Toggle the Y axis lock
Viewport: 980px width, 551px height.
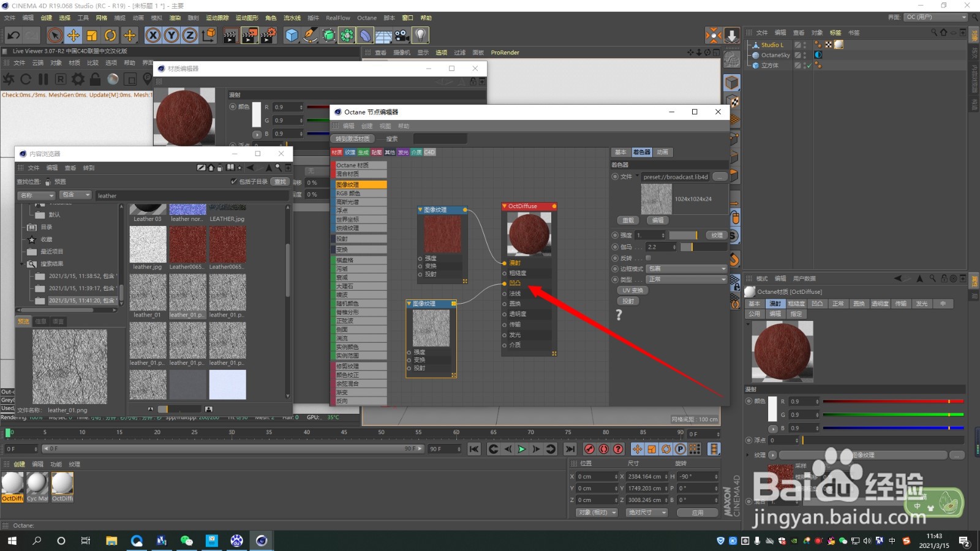[x=171, y=35]
